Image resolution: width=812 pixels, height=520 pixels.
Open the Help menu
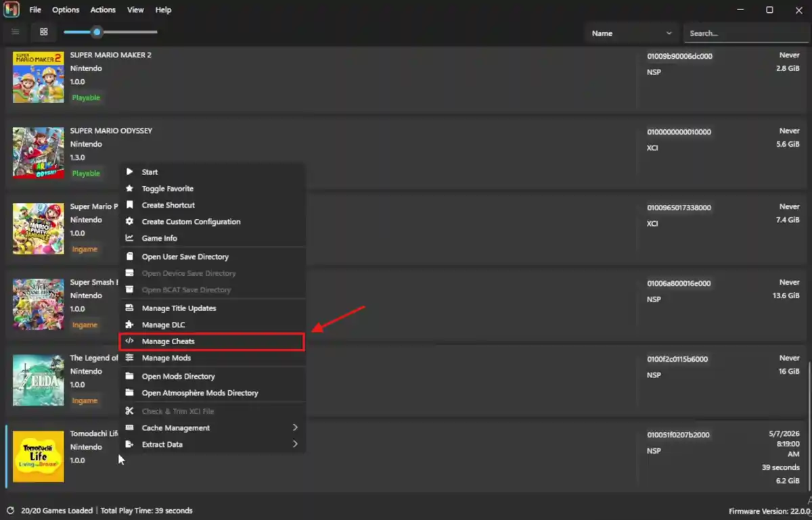pyautogui.click(x=163, y=10)
